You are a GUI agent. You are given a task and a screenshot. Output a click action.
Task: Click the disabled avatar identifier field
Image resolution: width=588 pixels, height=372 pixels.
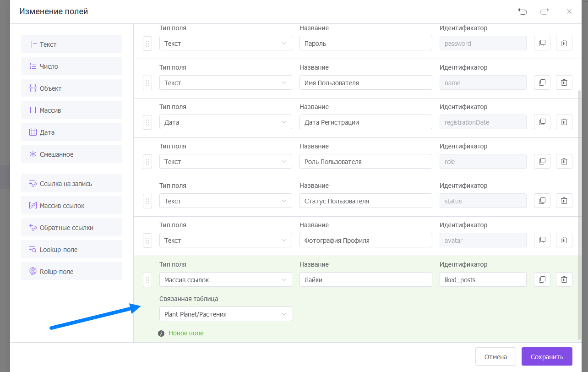pos(483,241)
